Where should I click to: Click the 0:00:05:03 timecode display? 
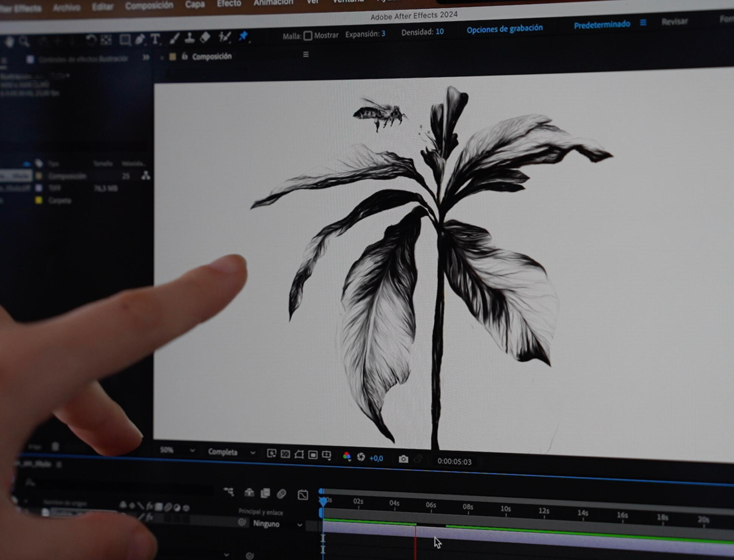pos(454,462)
